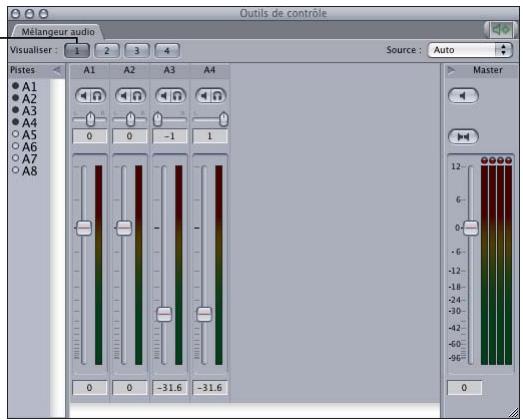
Task: Mute track A1 with its speaker icon
Action: click(x=84, y=96)
